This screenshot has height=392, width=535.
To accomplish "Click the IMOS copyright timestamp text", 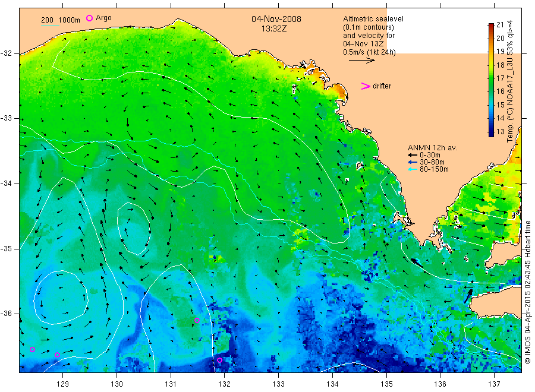I will pyautogui.click(x=528, y=292).
